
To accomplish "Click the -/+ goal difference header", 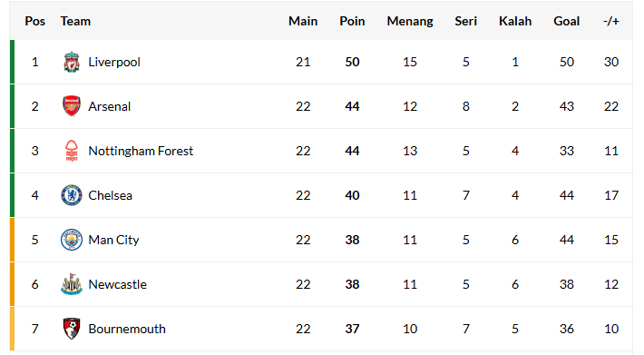I will click(x=611, y=21).
